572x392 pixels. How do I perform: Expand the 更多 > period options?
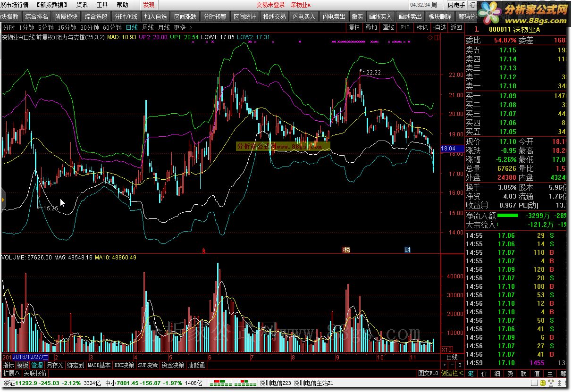183,27
